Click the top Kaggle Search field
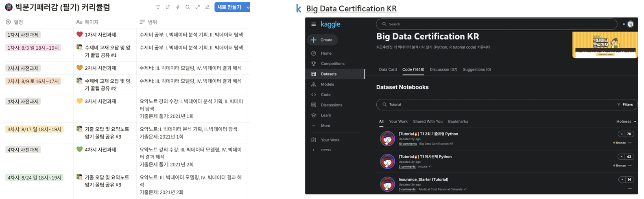Screen dimensions: 644x199 pos(496,24)
